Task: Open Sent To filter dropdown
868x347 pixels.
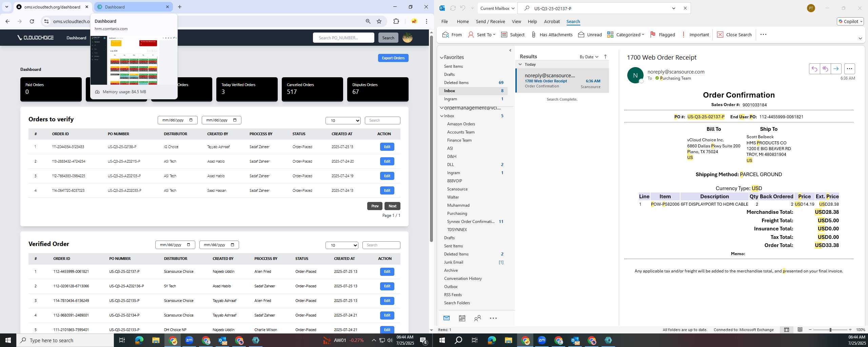Action: tap(482, 35)
